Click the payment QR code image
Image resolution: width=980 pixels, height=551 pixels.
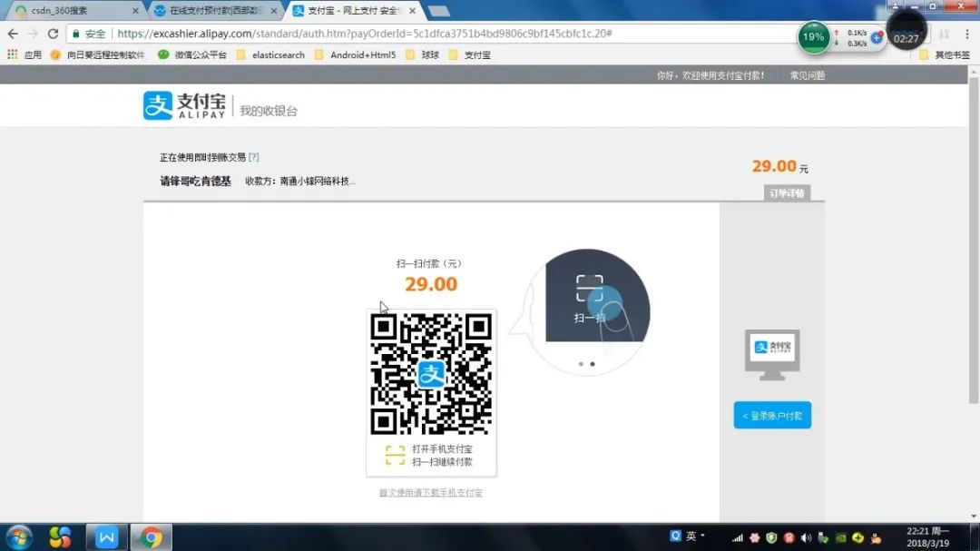[x=431, y=374]
